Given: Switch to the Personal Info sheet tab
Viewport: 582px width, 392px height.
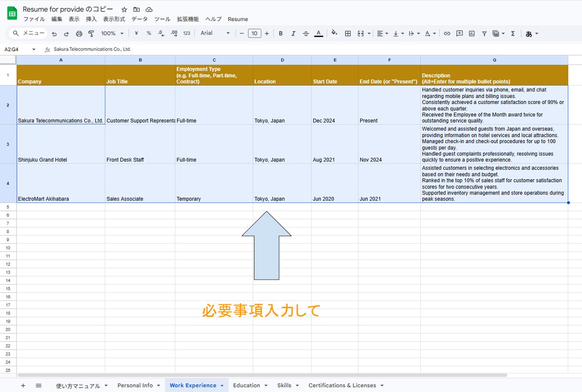Looking at the screenshot, I should [138, 385].
